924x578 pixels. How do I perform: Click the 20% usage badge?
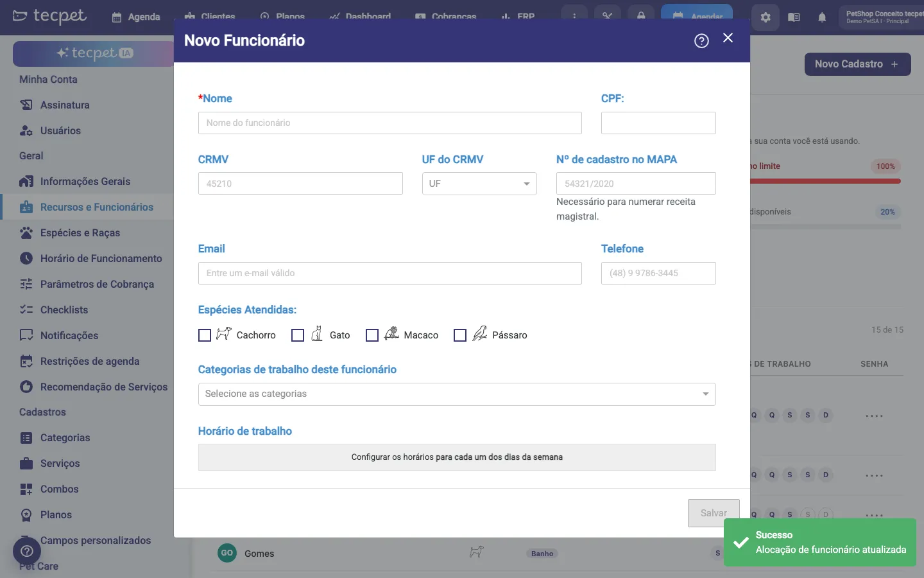887,212
